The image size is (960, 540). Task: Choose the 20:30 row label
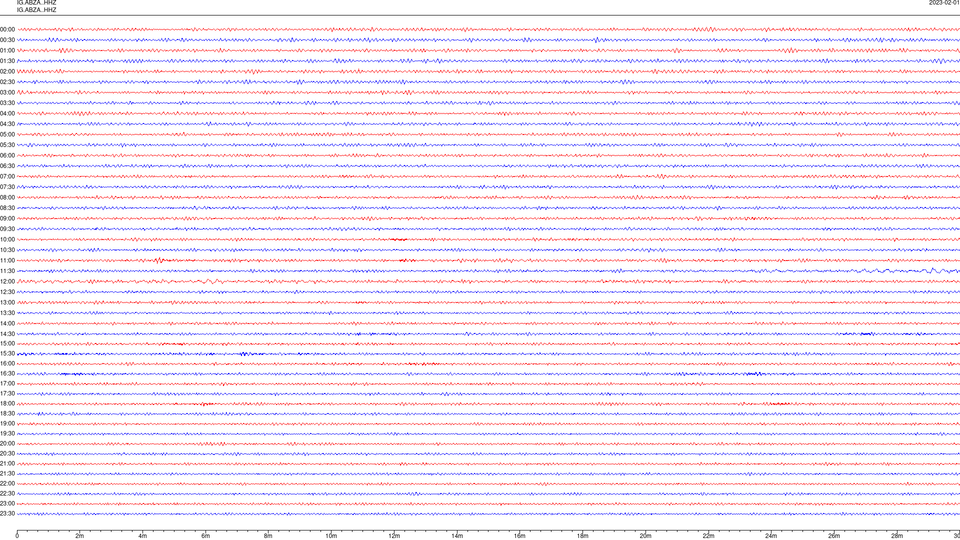[7, 454]
